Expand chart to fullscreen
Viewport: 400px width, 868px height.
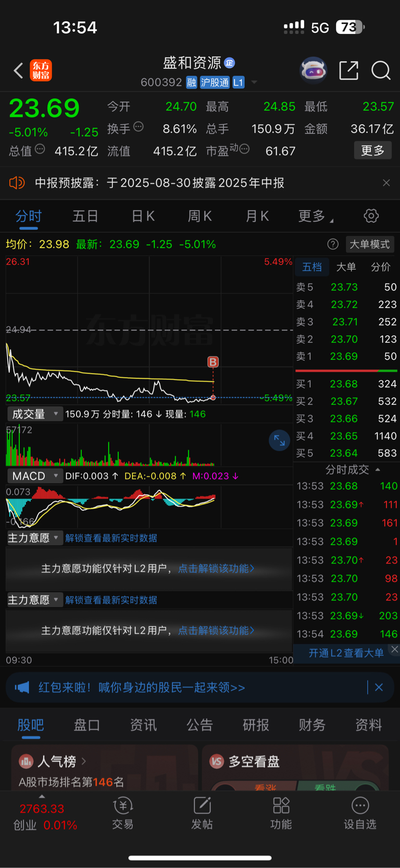(x=279, y=440)
